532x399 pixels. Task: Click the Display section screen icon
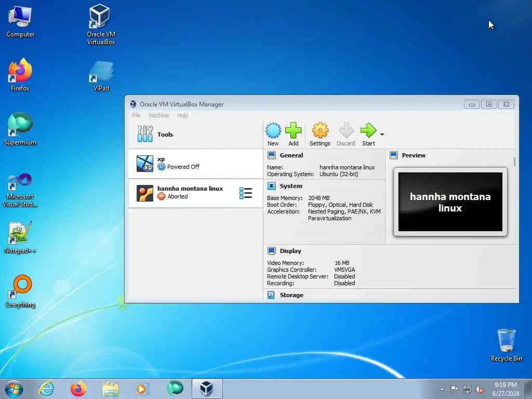[271, 251]
